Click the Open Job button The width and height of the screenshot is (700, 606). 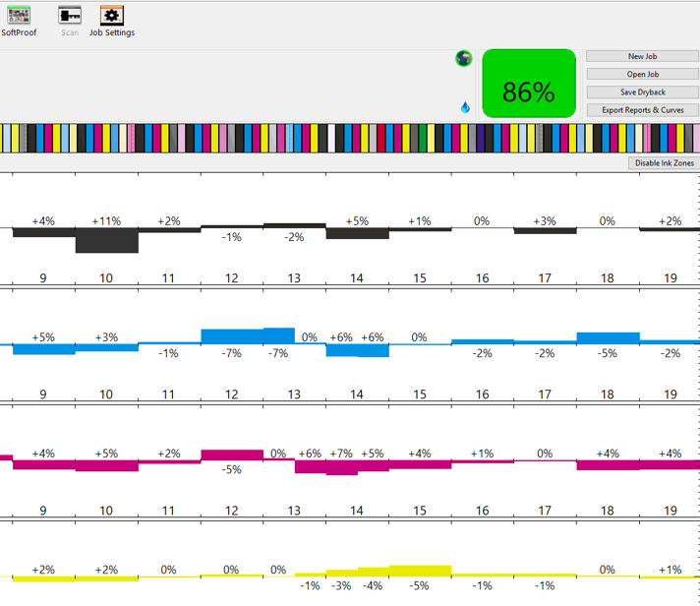(x=642, y=74)
